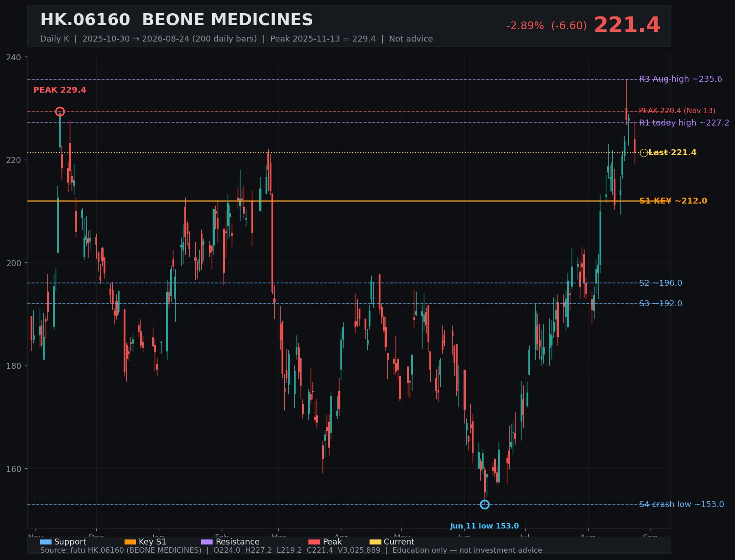The width and height of the screenshot is (735, 560).
Task: Click the "2025-10-30 → 2026-08-24 (200 daily bars)" range
Action: (170, 39)
